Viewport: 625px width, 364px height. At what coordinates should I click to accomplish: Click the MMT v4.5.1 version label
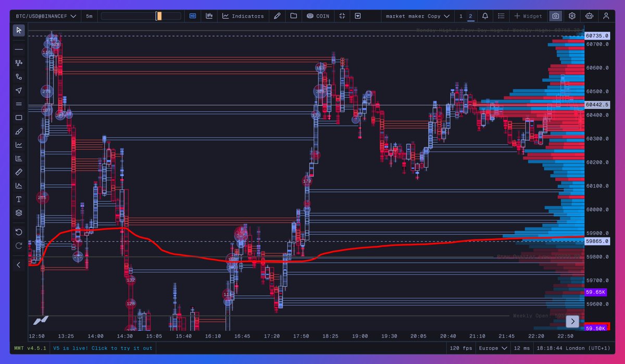tap(30, 348)
